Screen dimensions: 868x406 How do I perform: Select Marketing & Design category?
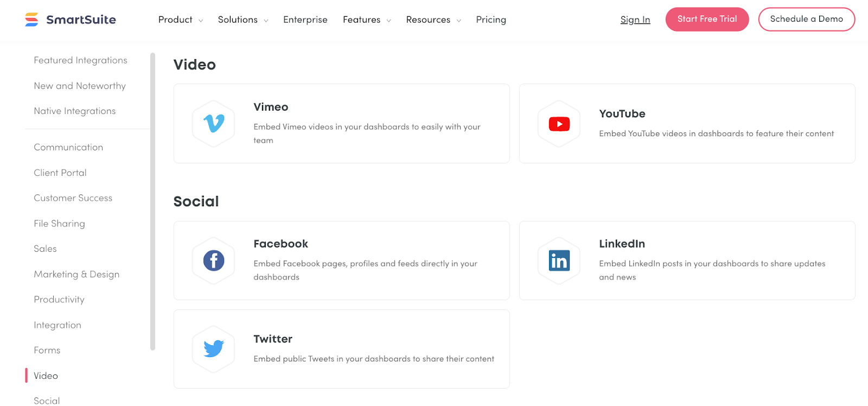76,274
